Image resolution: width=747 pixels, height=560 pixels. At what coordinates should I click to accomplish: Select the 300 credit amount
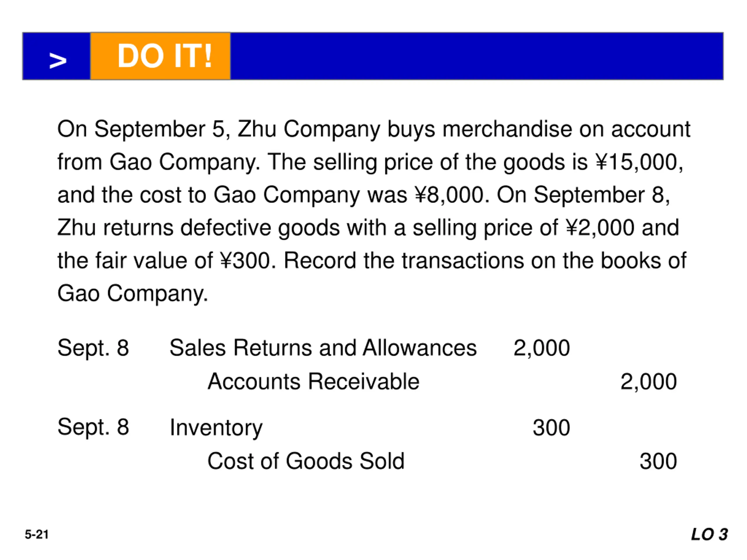point(658,461)
